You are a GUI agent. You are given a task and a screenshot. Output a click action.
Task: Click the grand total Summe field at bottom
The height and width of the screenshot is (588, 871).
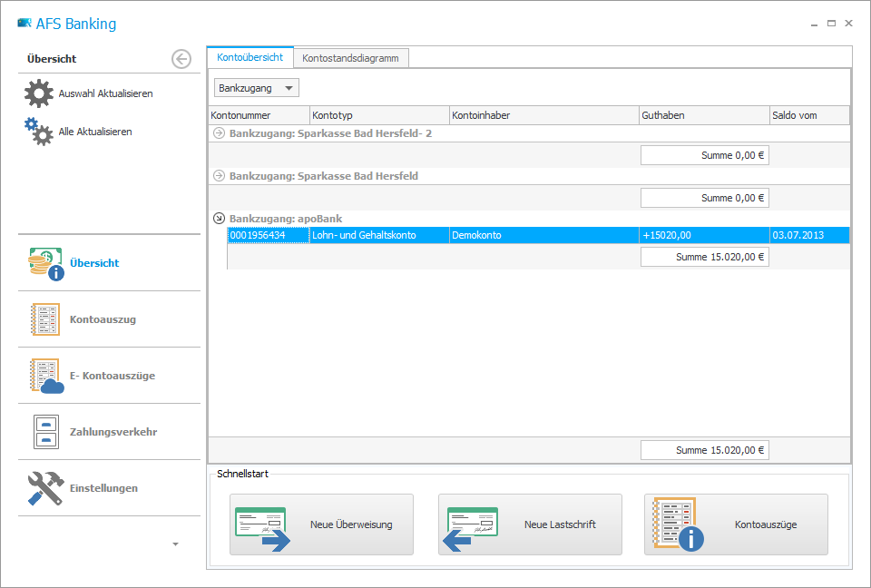(x=704, y=450)
